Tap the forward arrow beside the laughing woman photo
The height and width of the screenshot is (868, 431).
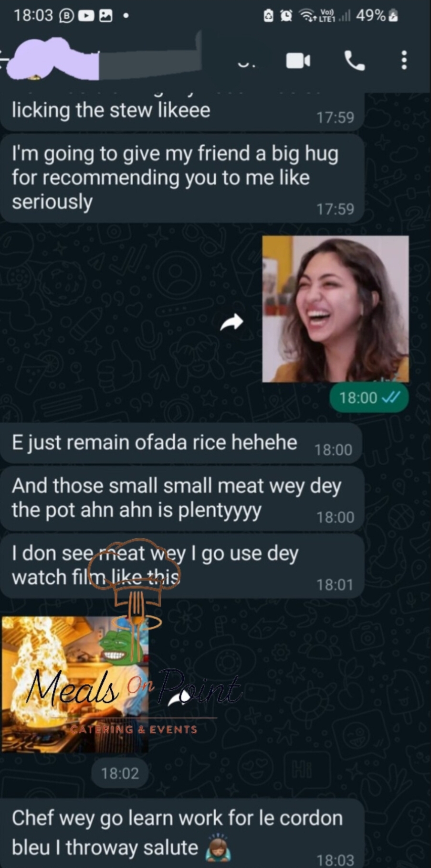[x=231, y=322]
